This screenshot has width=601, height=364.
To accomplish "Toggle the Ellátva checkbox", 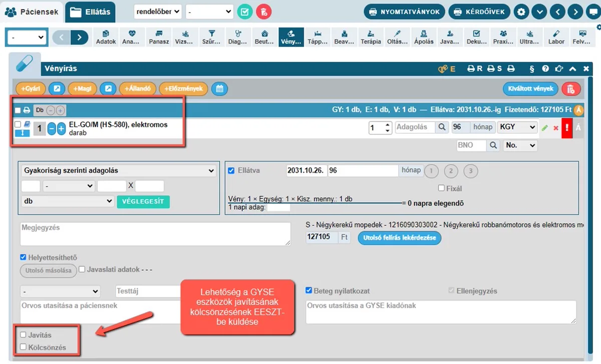I will 231,170.
